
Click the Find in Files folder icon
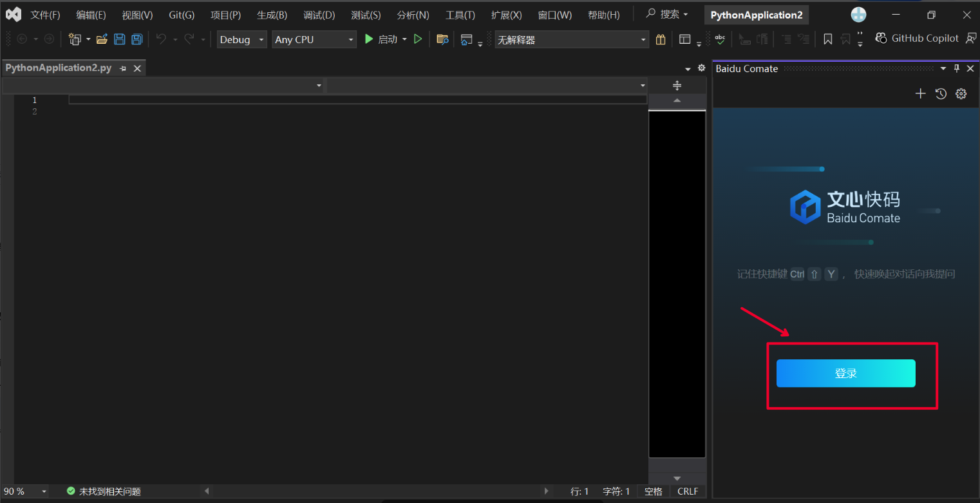(x=442, y=39)
